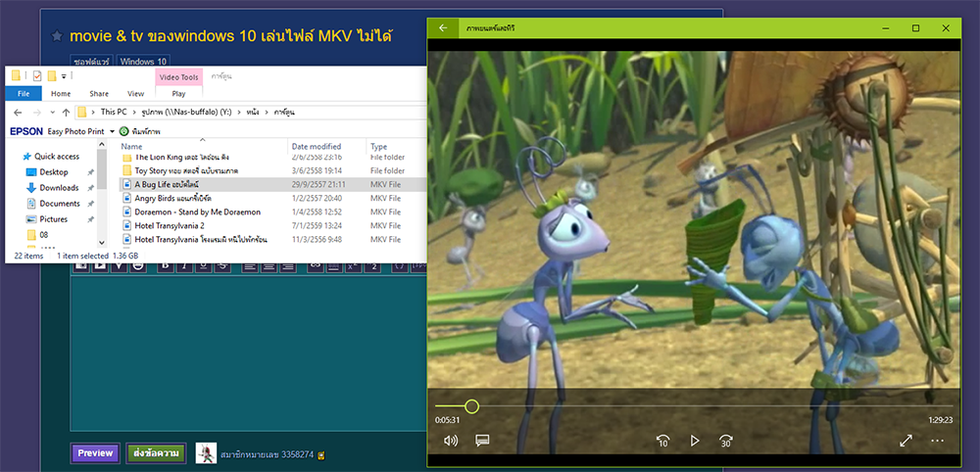Viewport: 980px width, 472px height.
Task: Navigate back in File Explorer
Action: [18, 113]
